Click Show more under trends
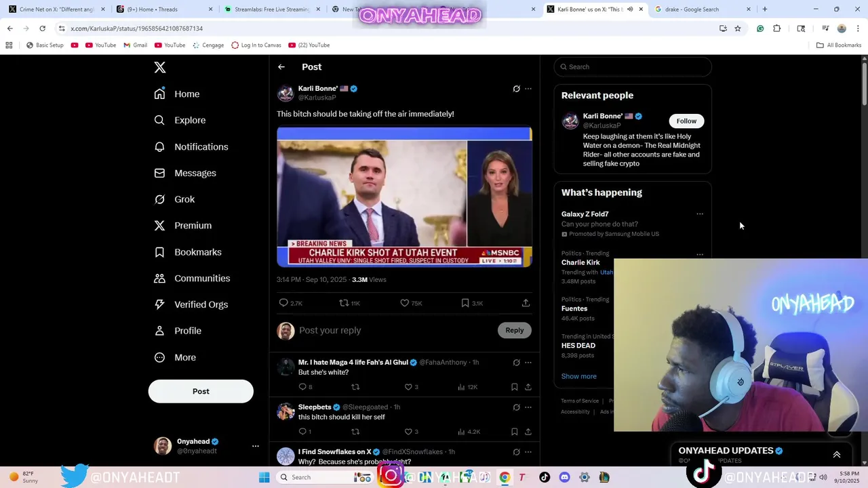 click(x=579, y=376)
